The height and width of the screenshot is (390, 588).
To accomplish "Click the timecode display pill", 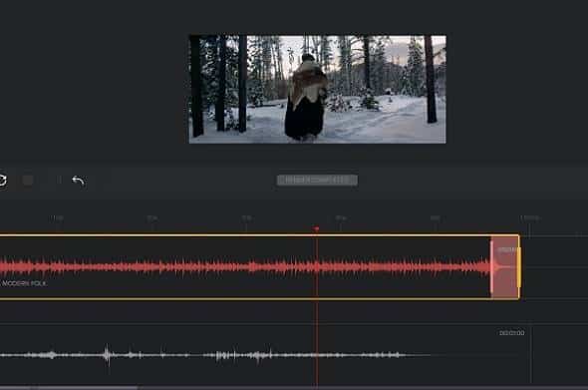I will click(317, 181).
